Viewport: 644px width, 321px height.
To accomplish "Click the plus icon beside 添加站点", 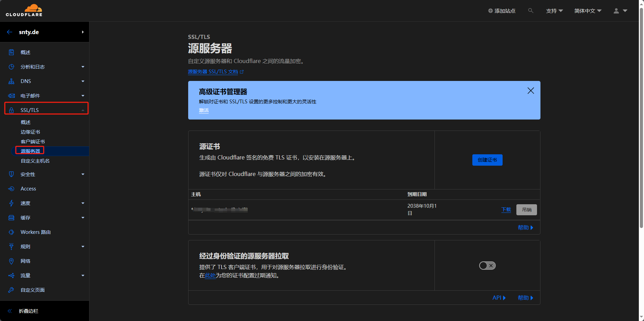I will click(491, 11).
